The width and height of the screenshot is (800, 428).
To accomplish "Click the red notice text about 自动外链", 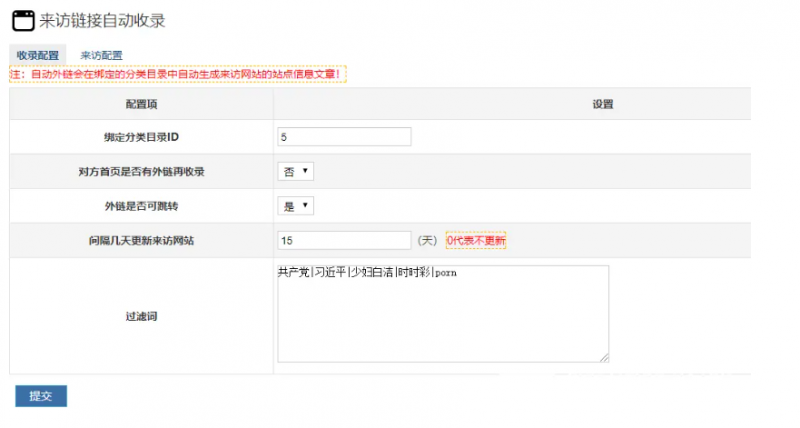I will coord(178,74).
